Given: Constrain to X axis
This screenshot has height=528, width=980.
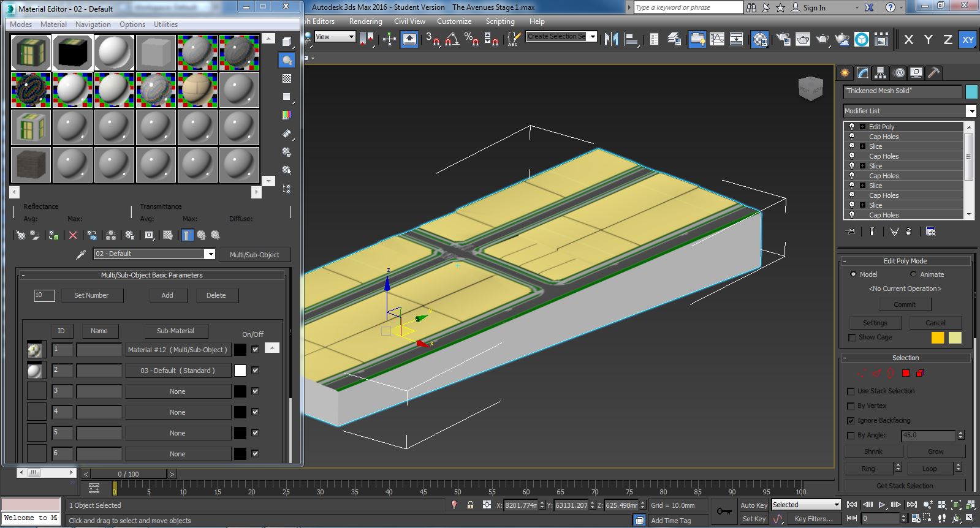Looking at the screenshot, I should tap(909, 40).
